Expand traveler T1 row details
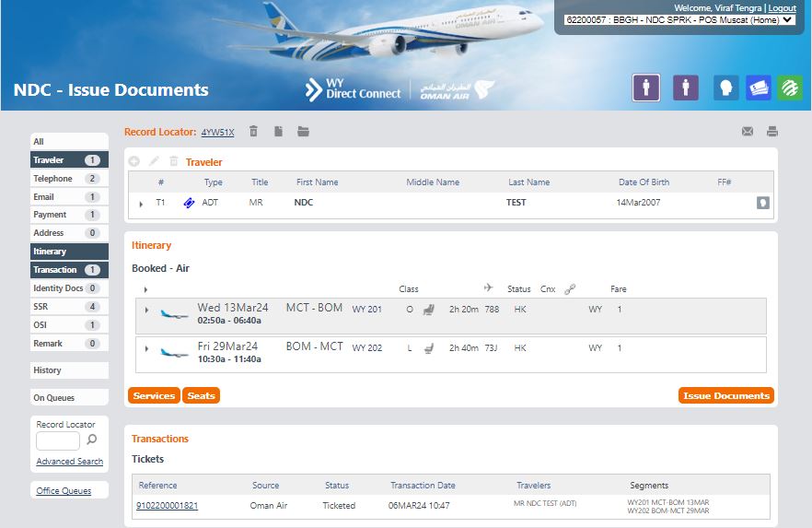Screen dimensions: 812x528 point(141,204)
